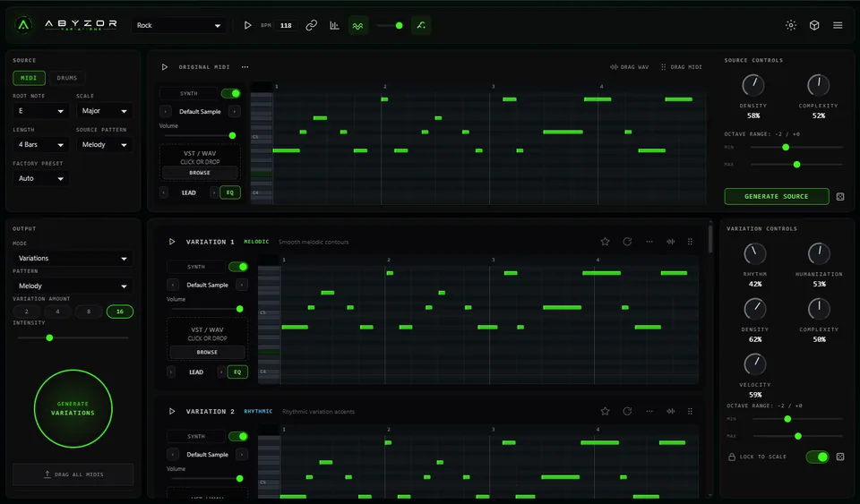This screenshot has height=504, width=860.
Task: Set variation amount to 16
Action: click(x=119, y=312)
